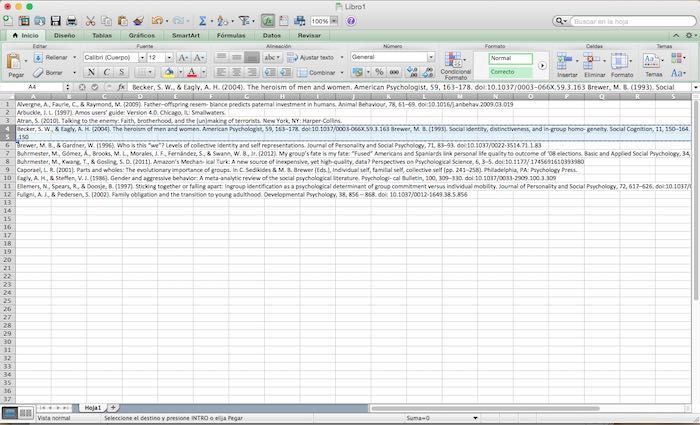The height and width of the screenshot is (425, 700).
Task: Click the decrease decimal icon
Action: [428, 72]
